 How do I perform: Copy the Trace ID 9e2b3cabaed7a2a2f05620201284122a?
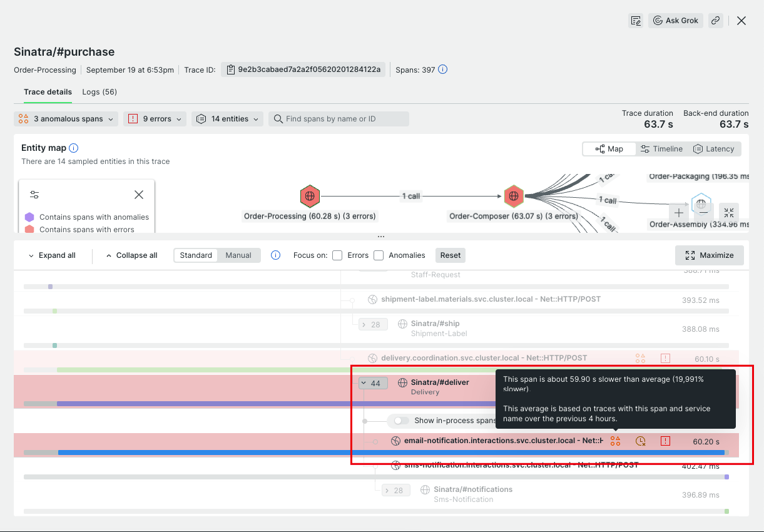pyautogui.click(x=303, y=69)
